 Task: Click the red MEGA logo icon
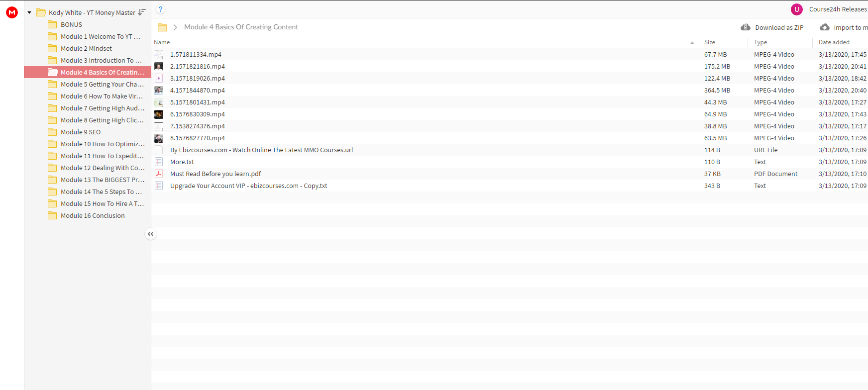coord(12,12)
